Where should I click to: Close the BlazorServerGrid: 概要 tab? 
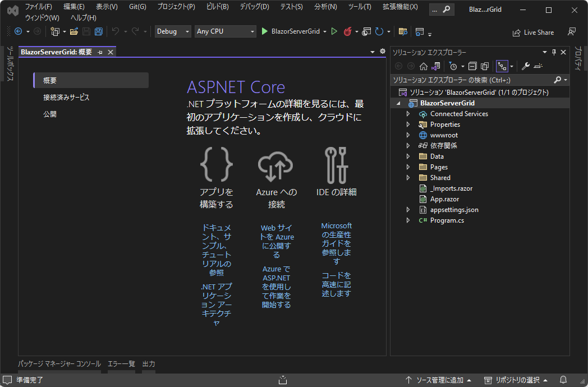pyautogui.click(x=111, y=52)
